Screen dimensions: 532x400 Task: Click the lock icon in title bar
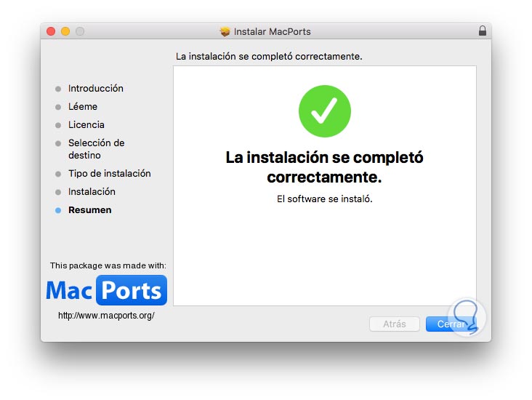(x=482, y=31)
